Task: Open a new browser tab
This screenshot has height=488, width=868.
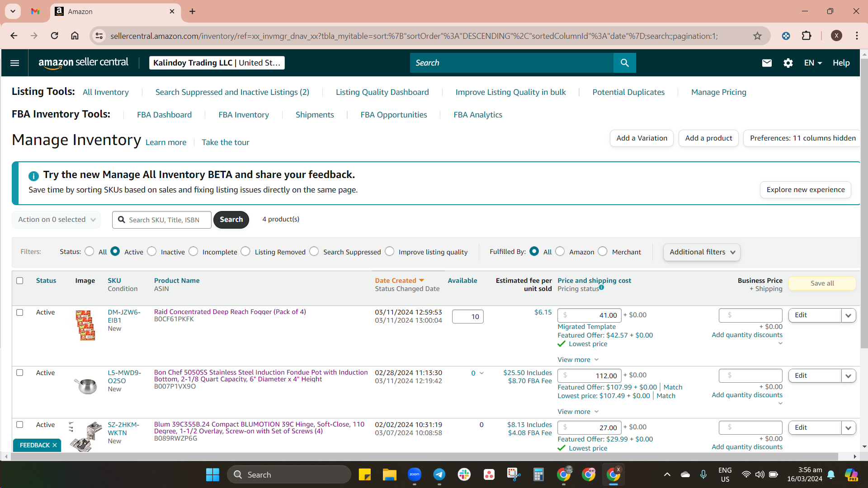Action: 193,11
